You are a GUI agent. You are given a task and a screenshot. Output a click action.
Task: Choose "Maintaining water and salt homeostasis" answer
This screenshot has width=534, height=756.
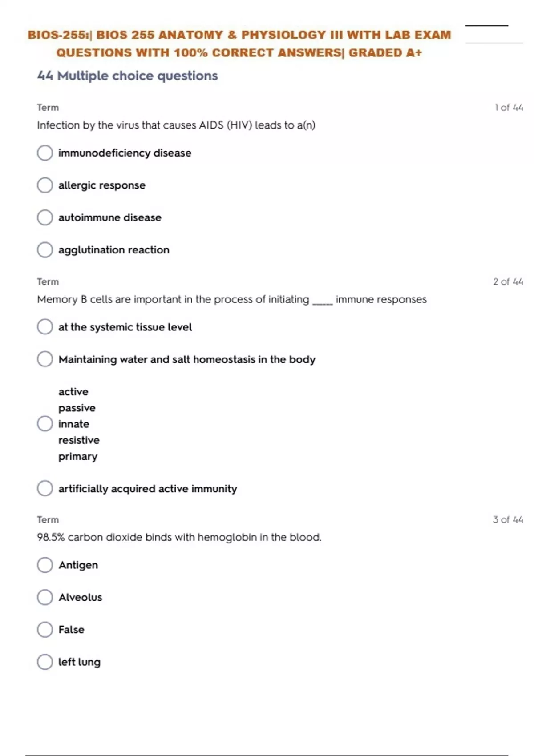click(x=45, y=359)
